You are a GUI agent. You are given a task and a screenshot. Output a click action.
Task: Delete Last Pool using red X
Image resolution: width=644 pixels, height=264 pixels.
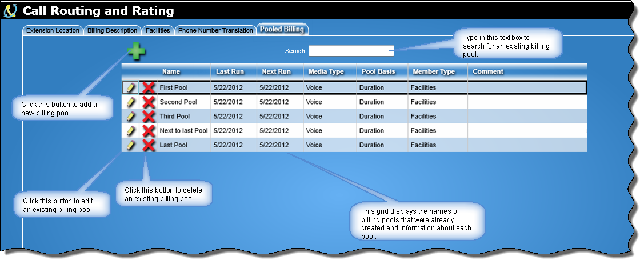(x=148, y=145)
